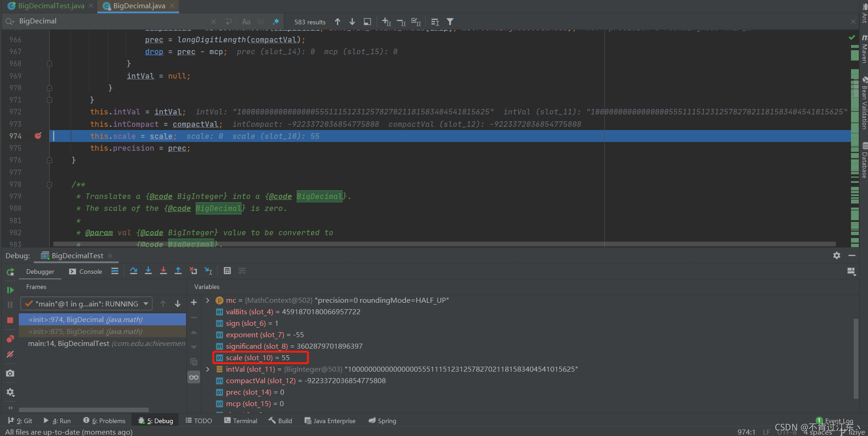Toggle whole Words search option

pos(261,22)
